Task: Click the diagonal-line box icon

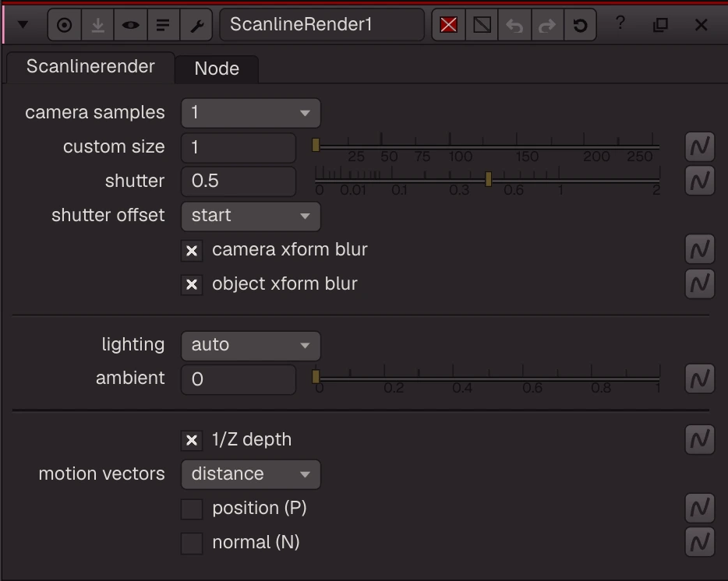Action: click(x=482, y=25)
